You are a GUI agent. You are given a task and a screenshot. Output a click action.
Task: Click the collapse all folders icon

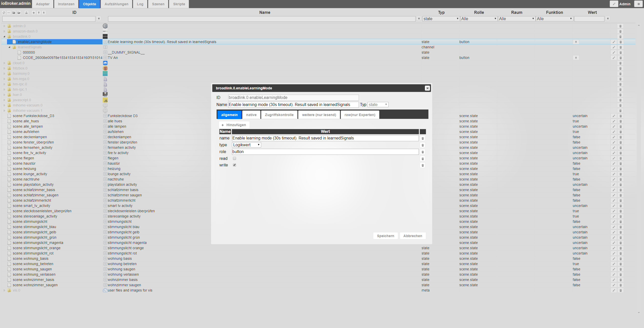(14, 13)
